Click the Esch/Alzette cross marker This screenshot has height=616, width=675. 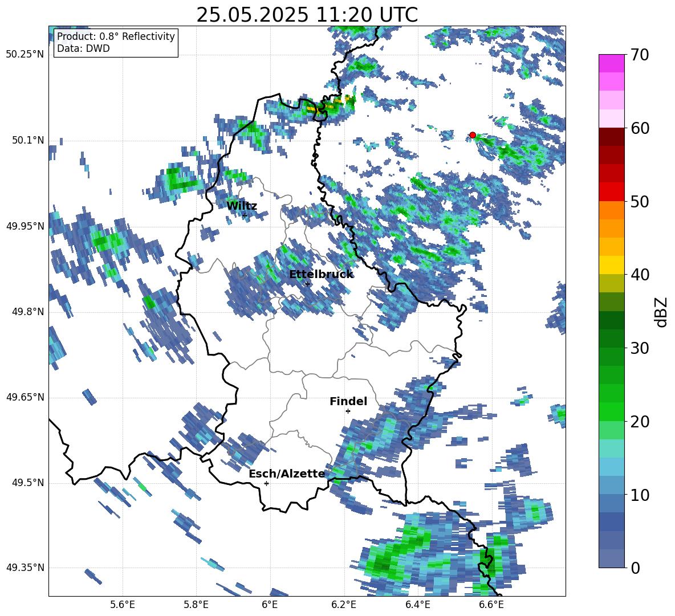[x=266, y=483]
